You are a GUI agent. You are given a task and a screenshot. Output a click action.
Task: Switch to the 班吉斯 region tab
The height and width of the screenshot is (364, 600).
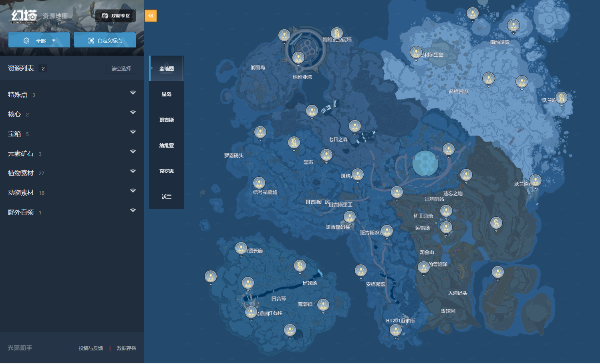(x=167, y=120)
